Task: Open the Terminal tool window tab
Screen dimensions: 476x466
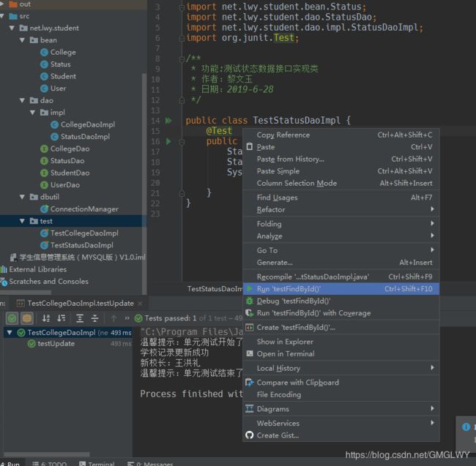Action: coord(97,463)
